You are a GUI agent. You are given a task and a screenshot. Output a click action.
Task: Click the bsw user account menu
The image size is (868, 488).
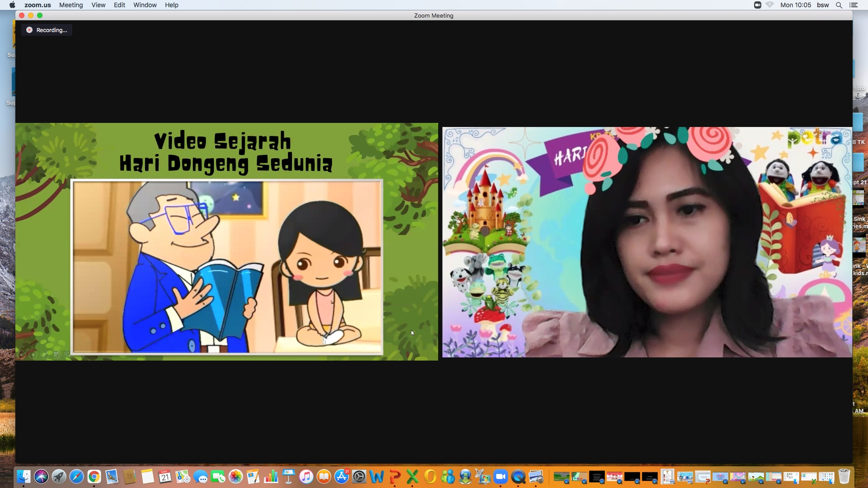(823, 5)
